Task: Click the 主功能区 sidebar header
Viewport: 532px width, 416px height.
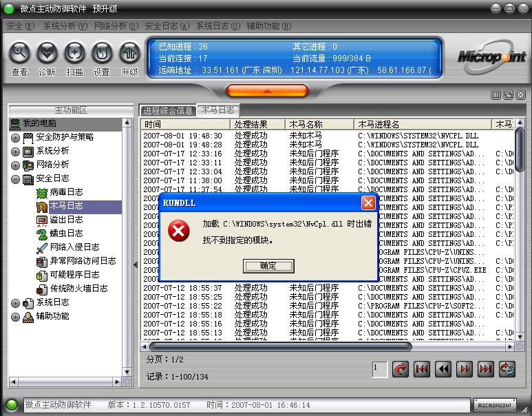Action: (71, 110)
